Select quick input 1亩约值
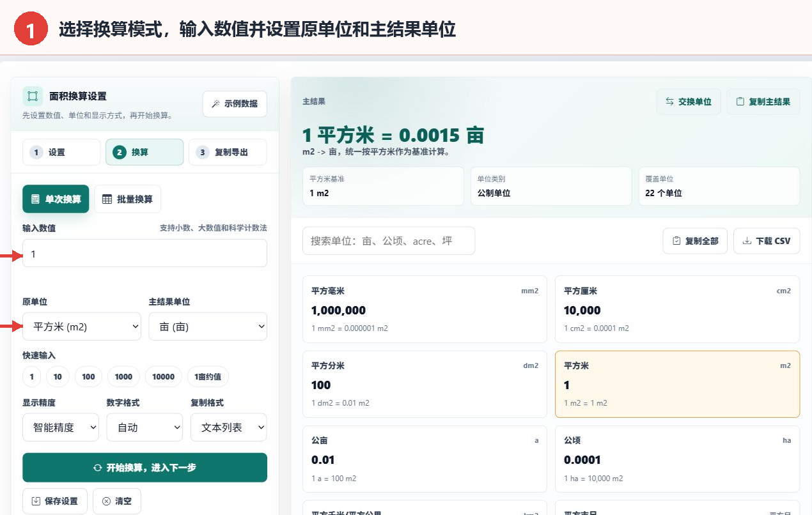Image resolution: width=812 pixels, height=515 pixels. coord(208,377)
